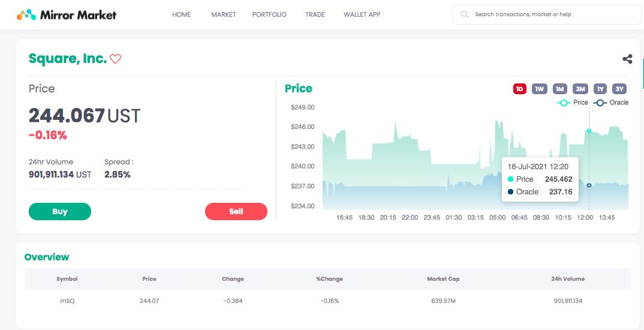The height and width of the screenshot is (330, 644).
Task: Switch chart to 3Y range
Action: (x=619, y=89)
